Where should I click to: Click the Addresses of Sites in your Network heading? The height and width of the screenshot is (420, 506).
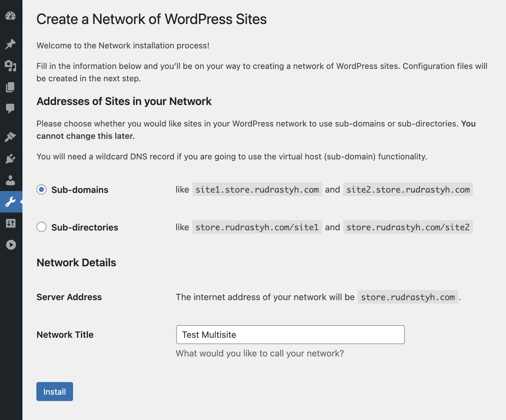[x=124, y=101]
